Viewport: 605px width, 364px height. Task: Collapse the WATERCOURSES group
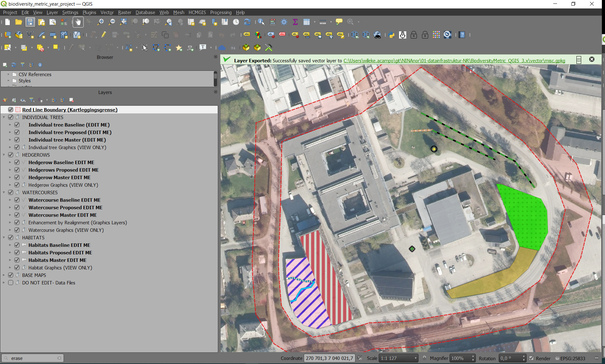click(x=4, y=192)
